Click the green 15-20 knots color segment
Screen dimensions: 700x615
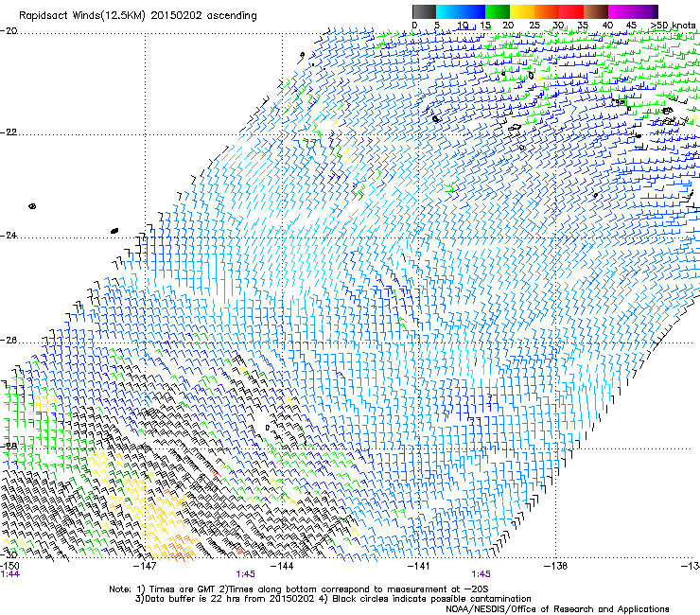pyautogui.click(x=498, y=11)
